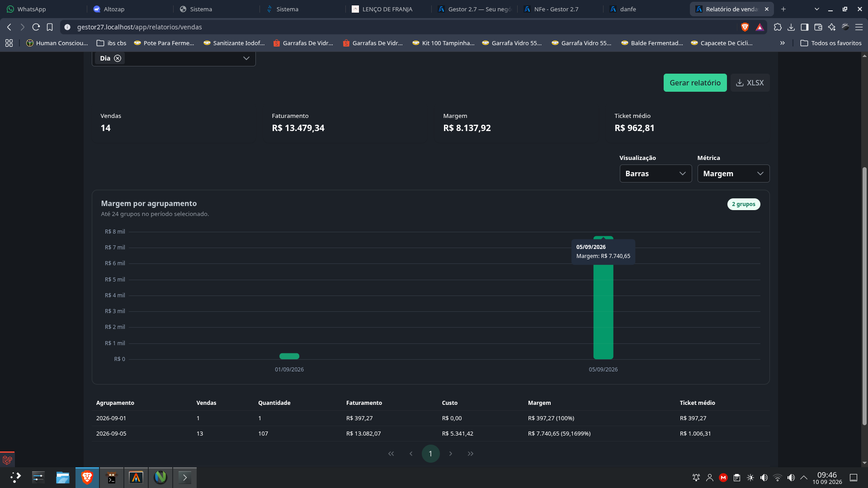Toggle browser sidebar panel
This screenshot has width=868, height=488.
click(x=805, y=27)
